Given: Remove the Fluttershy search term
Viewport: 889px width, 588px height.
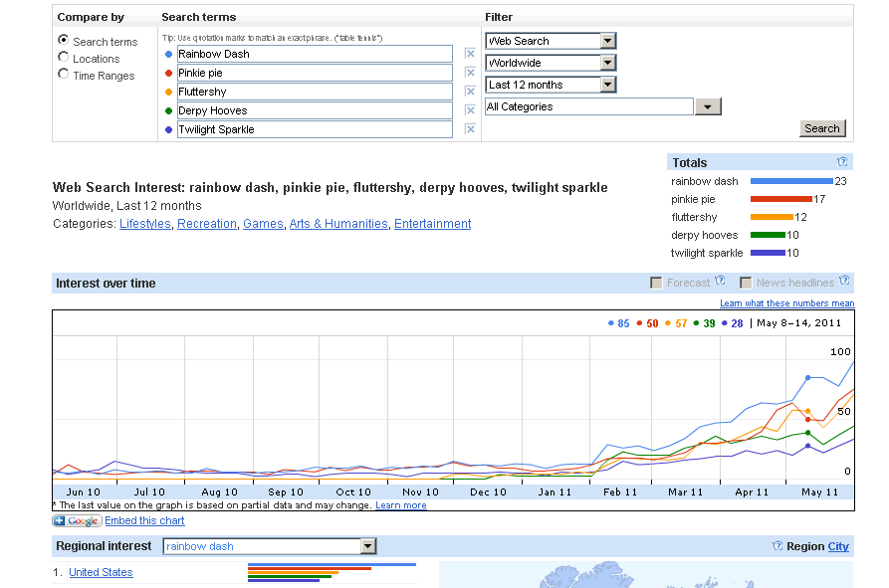Looking at the screenshot, I should click(470, 92).
